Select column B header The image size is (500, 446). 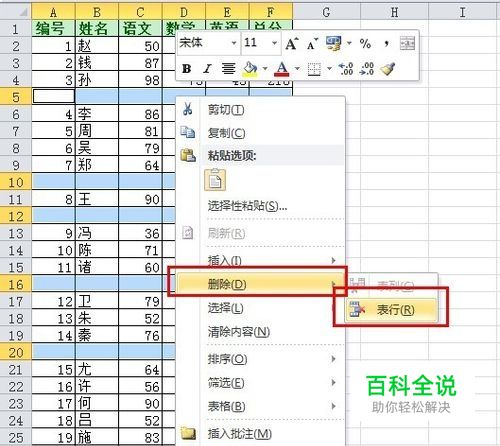pyautogui.click(x=97, y=13)
